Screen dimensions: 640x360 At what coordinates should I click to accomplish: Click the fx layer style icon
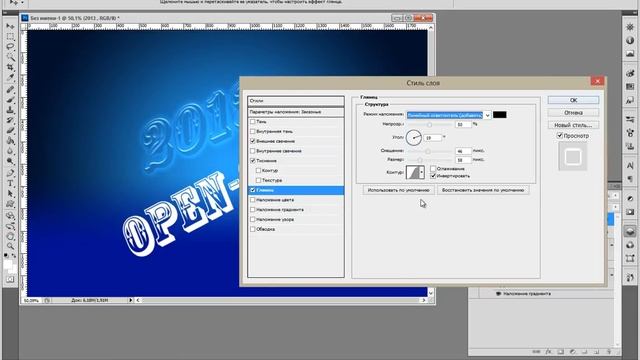tap(549, 351)
